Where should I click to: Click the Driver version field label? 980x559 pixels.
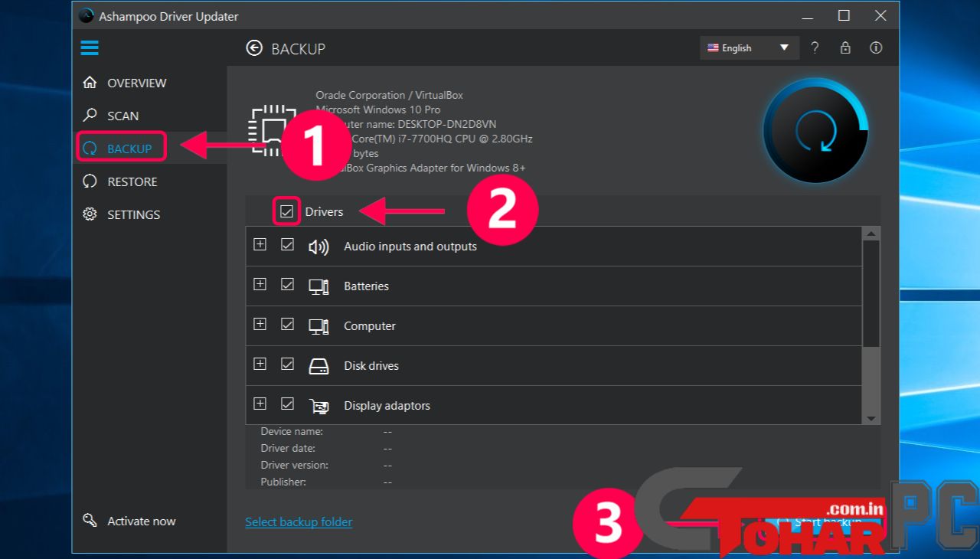[294, 466]
